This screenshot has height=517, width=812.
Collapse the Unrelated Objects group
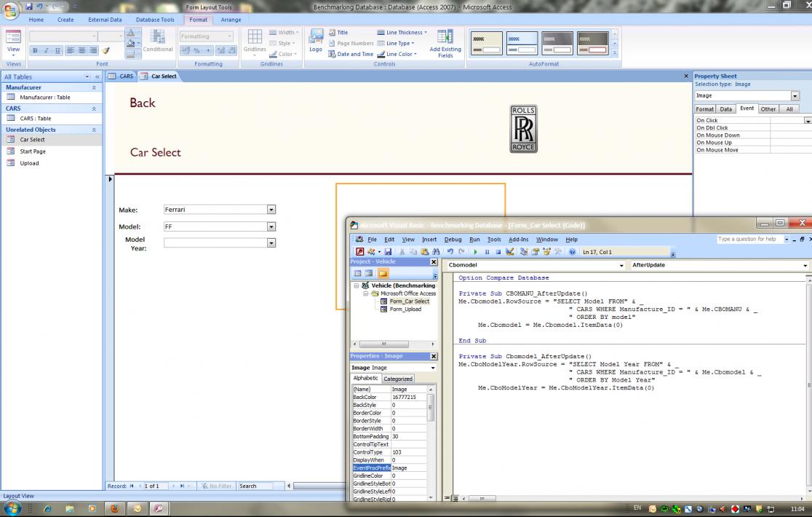point(94,130)
